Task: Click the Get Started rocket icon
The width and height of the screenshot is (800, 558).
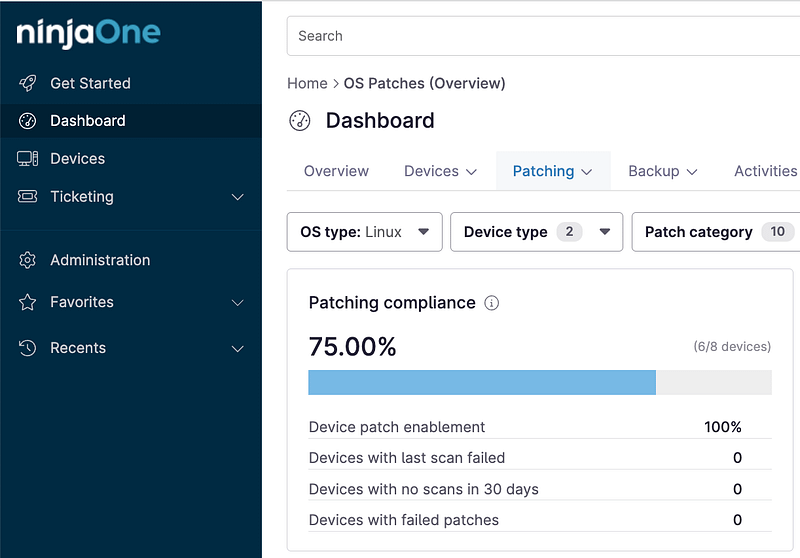Action: tap(28, 83)
